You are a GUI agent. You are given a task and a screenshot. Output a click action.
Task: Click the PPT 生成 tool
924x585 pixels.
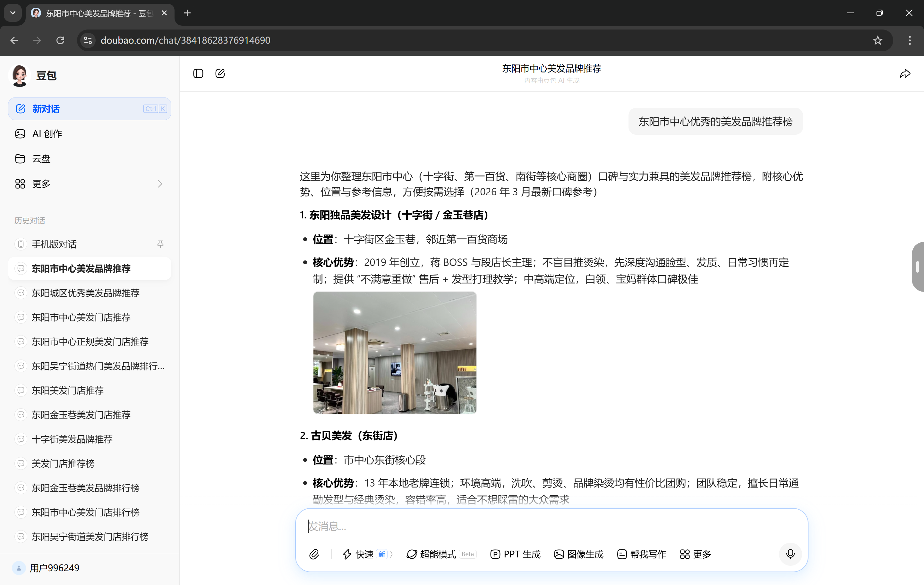(515, 554)
